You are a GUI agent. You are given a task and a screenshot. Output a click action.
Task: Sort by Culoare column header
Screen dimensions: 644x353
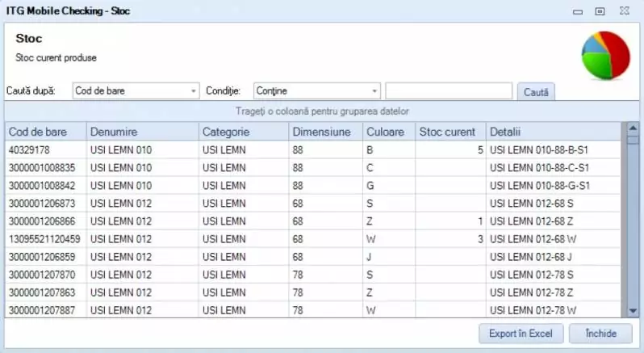tap(389, 132)
